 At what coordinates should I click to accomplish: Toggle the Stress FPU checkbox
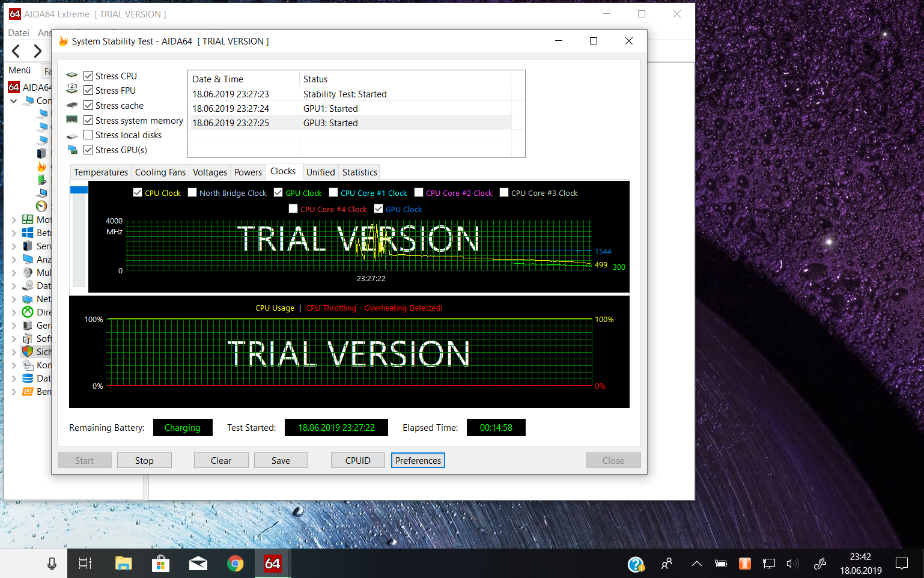click(x=88, y=90)
